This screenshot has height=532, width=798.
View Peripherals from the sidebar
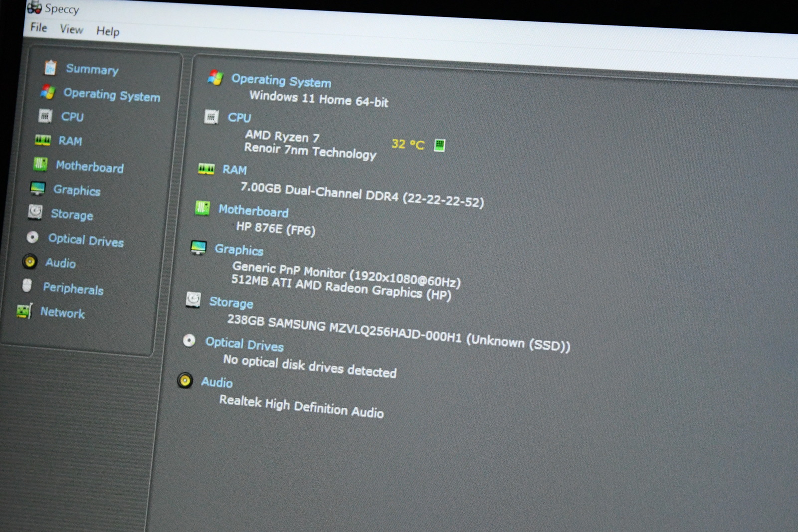coord(73,288)
